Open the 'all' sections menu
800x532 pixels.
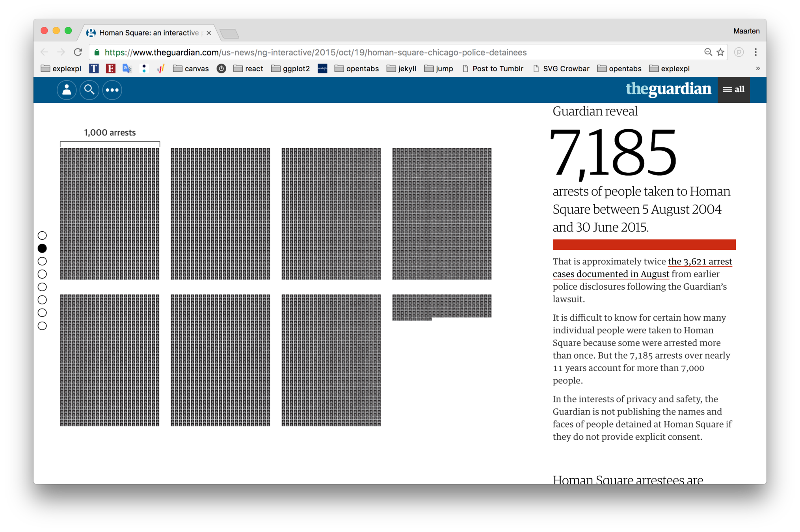[x=733, y=90]
